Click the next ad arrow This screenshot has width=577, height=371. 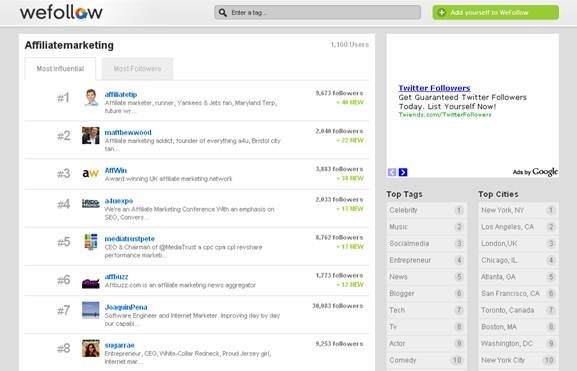pos(403,172)
